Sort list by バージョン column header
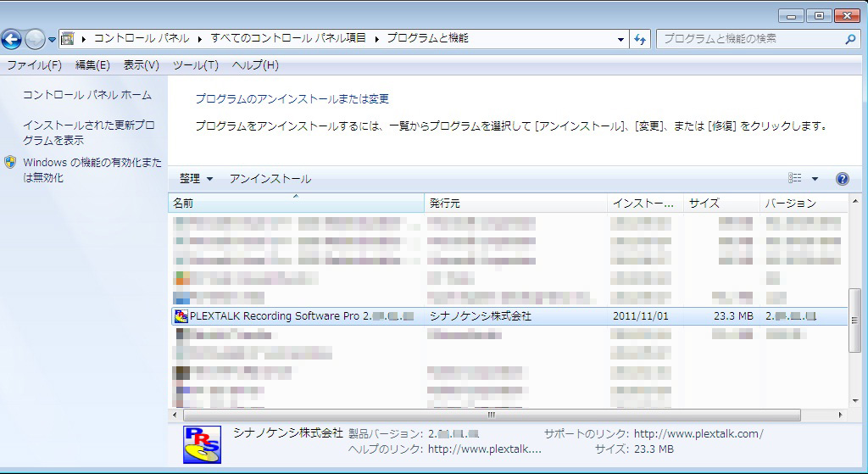The image size is (868, 474). click(804, 204)
